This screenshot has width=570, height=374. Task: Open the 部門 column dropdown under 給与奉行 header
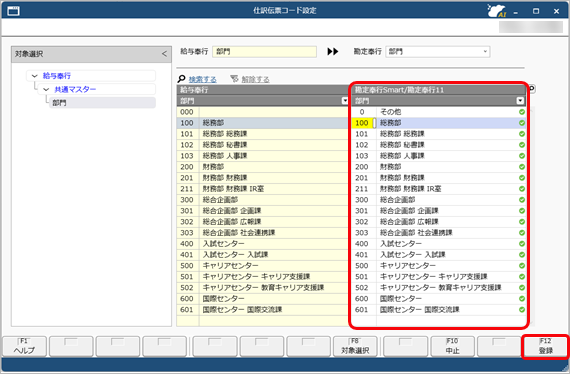click(345, 101)
